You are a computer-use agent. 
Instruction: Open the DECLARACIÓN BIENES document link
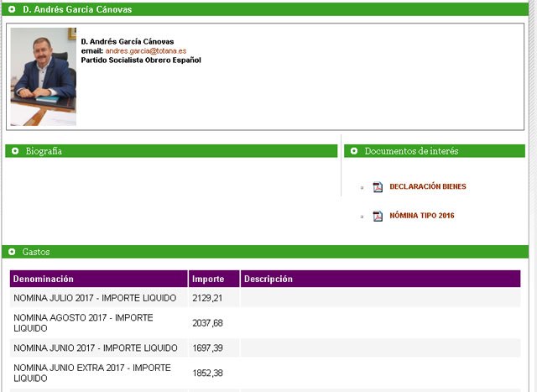[427, 186]
